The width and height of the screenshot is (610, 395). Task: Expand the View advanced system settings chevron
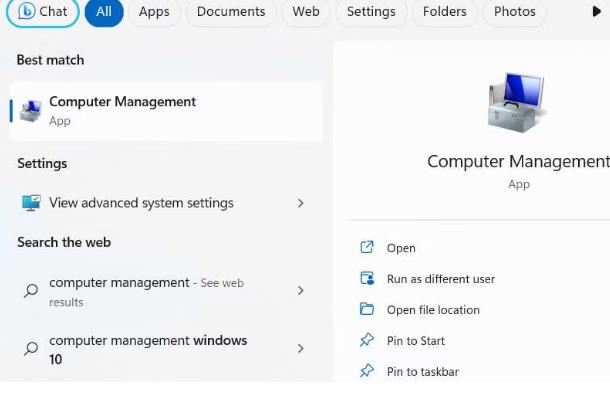pyautogui.click(x=300, y=203)
